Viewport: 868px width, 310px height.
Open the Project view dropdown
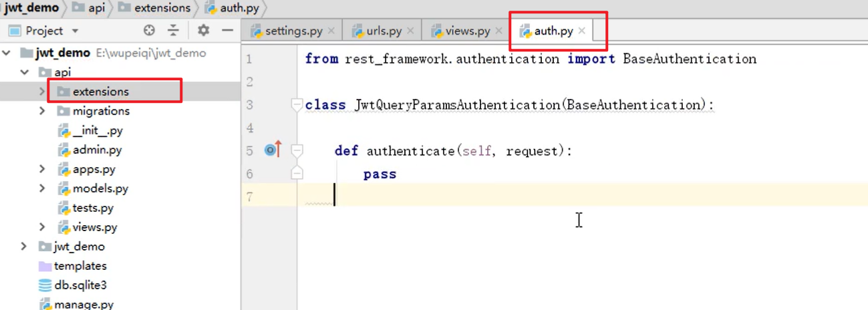pos(75,31)
